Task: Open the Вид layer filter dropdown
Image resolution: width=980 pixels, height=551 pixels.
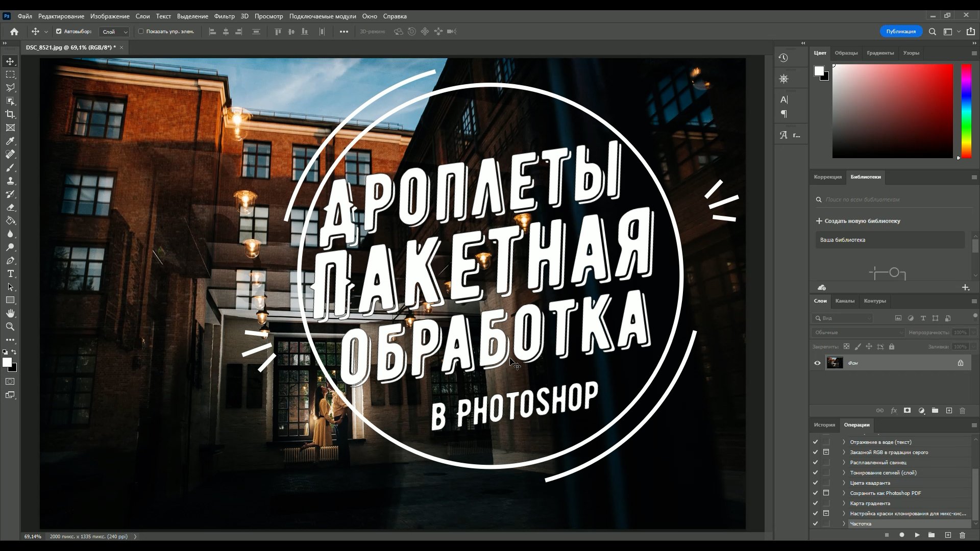Action: [x=842, y=318]
